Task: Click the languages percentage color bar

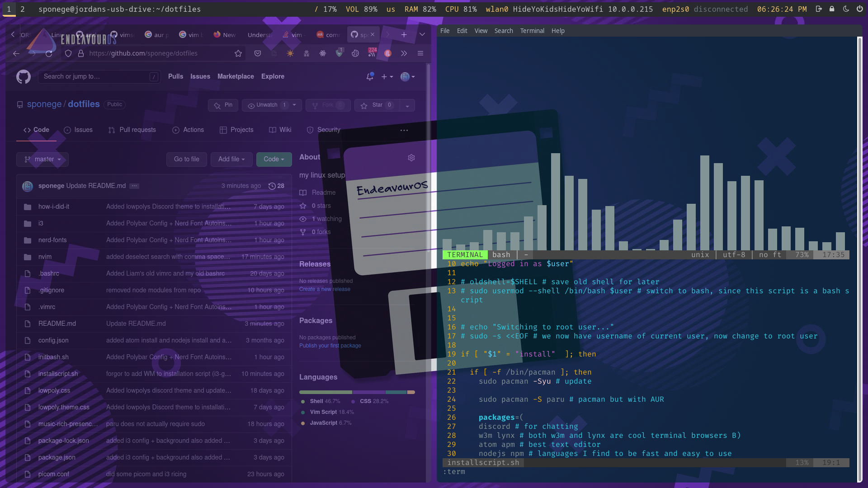Action: (357, 392)
